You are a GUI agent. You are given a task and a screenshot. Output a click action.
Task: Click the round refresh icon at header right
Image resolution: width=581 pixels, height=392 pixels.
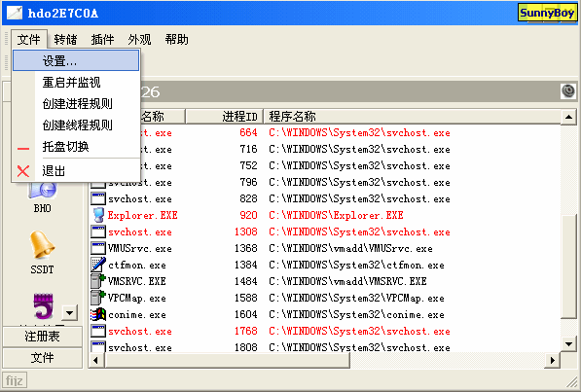click(568, 91)
